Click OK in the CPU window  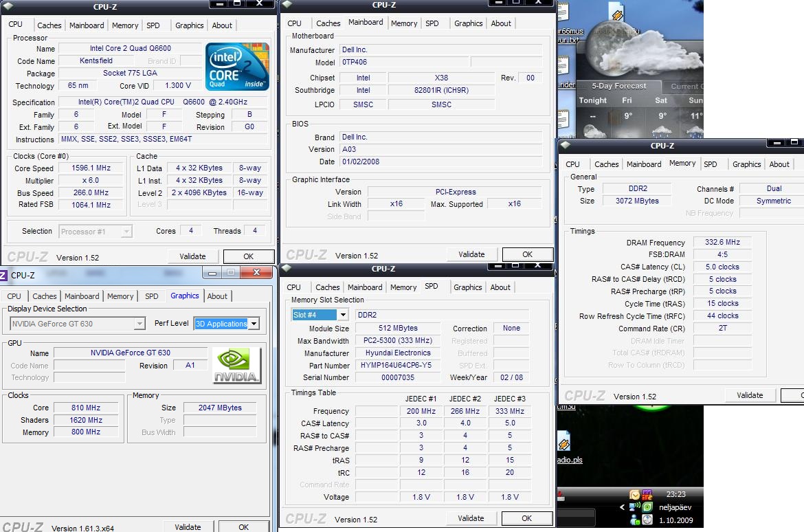click(249, 256)
